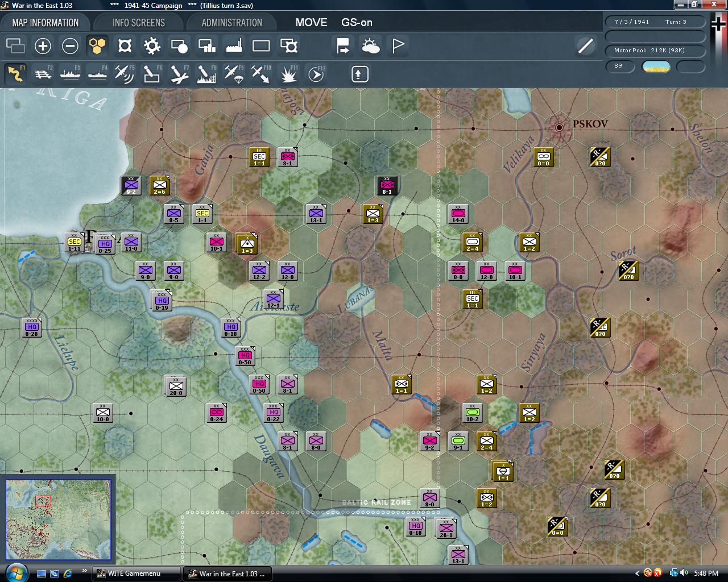
Task: Click the flag with arrow icon
Action: 343,45
